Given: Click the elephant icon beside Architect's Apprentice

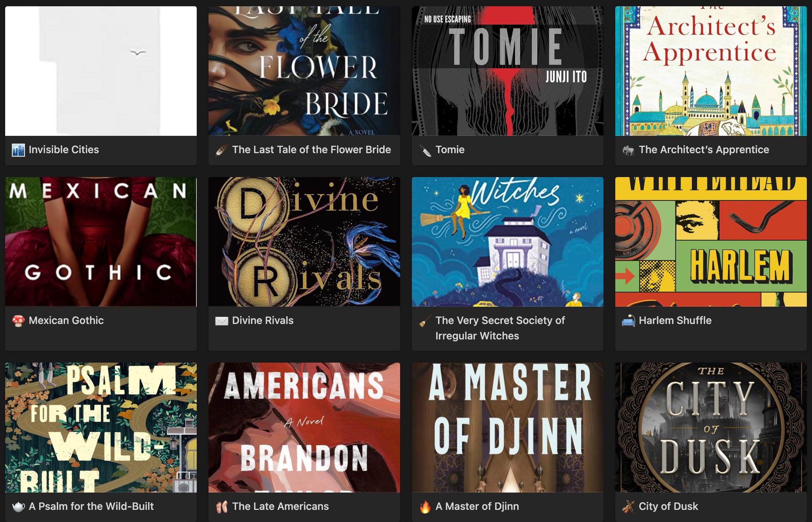Looking at the screenshot, I should [628, 150].
